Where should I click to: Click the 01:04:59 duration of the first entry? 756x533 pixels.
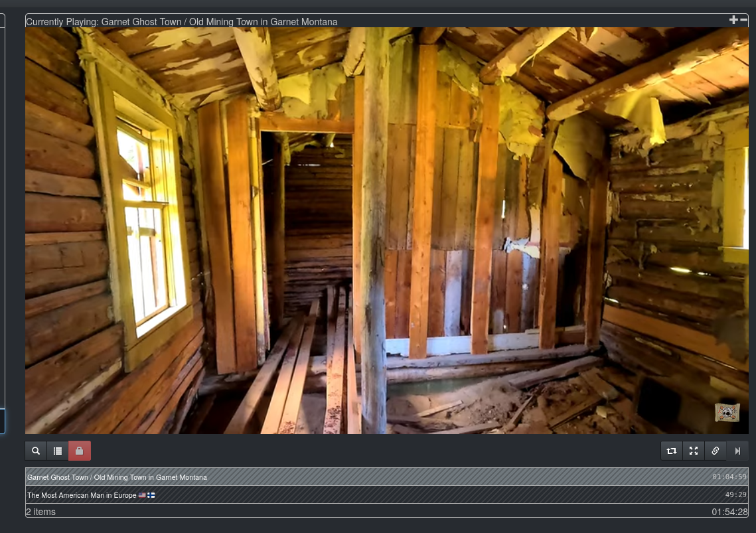coord(729,477)
